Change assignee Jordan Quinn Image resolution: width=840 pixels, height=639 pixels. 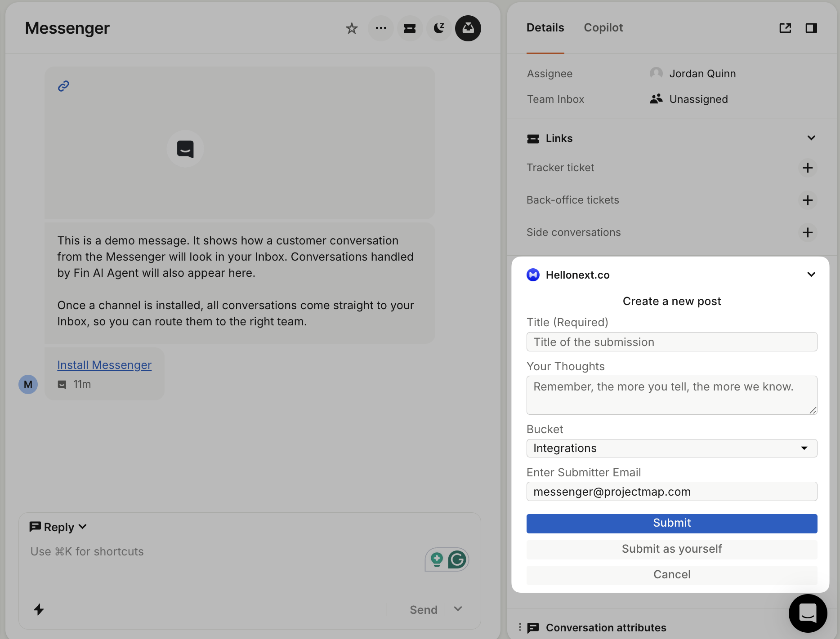[693, 73]
